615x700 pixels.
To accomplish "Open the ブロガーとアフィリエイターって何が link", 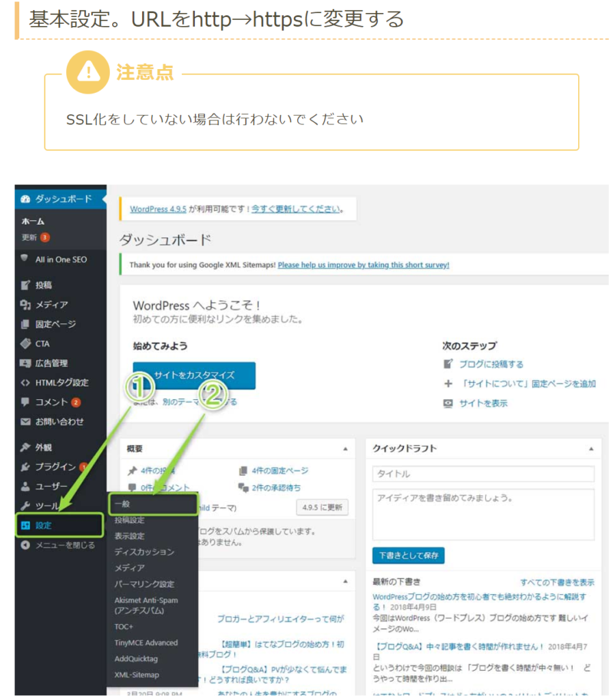I will [280, 619].
